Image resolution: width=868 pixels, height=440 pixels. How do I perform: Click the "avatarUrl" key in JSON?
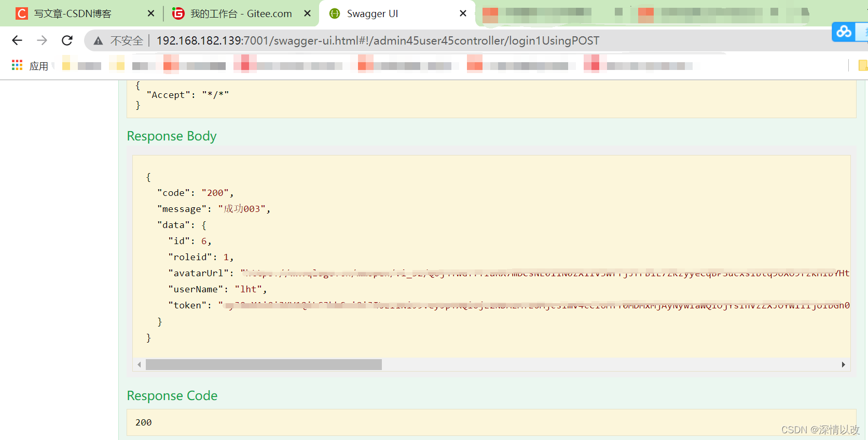point(198,273)
